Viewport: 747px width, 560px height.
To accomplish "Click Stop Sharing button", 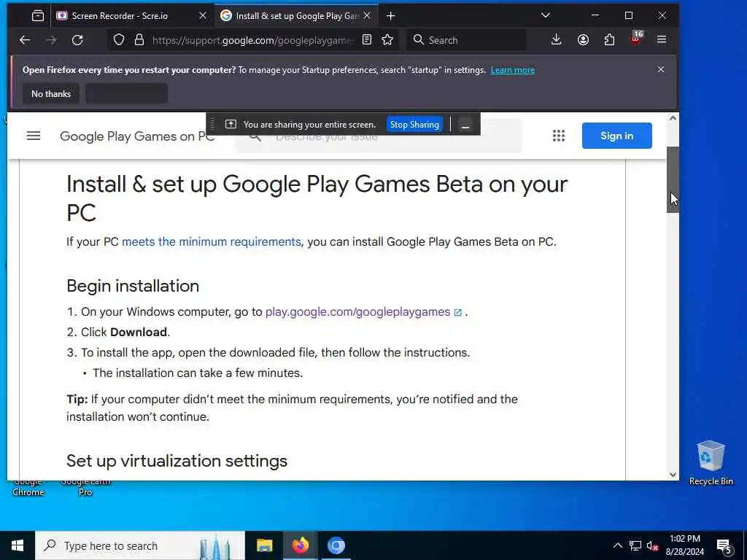I will pos(414,125).
